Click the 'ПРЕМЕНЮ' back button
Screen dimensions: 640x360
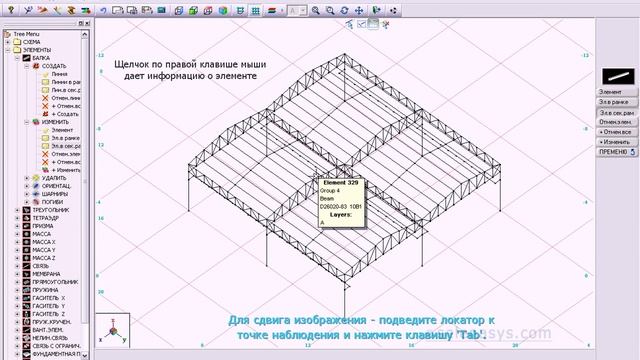pos(616,152)
